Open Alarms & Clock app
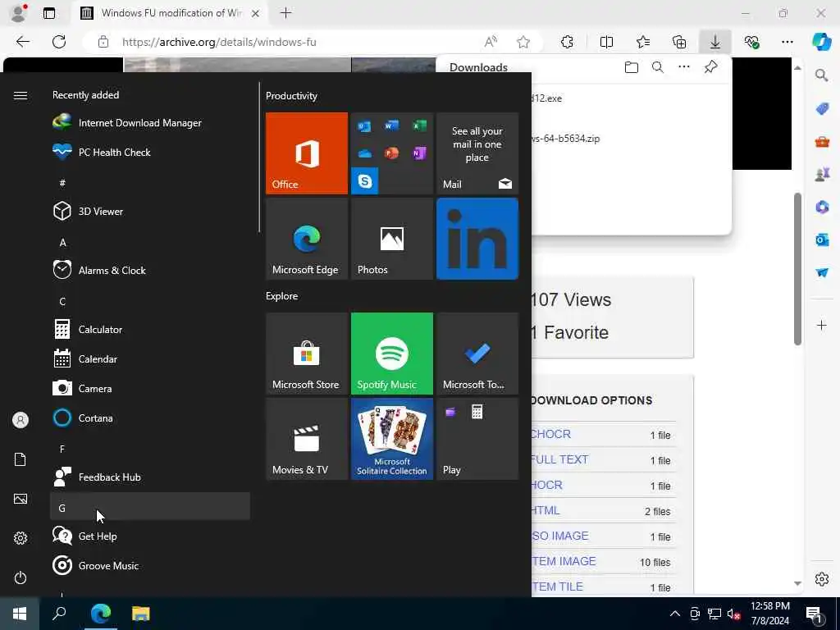 click(150, 270)
